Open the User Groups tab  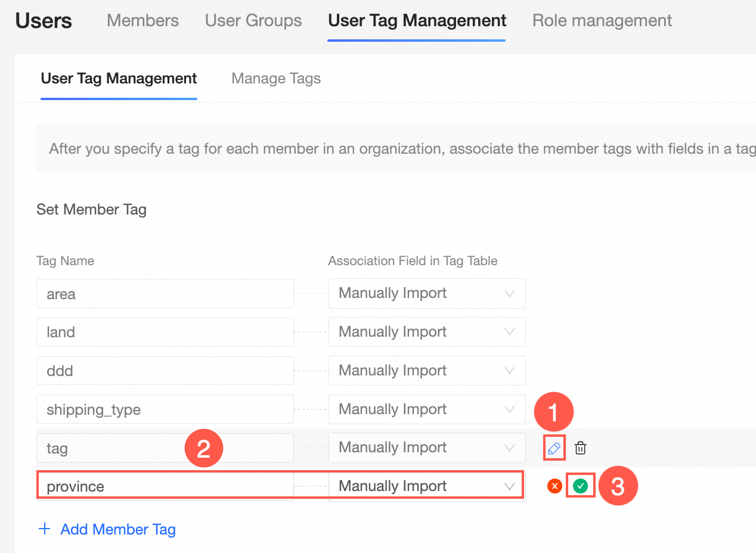pyautogui.click(x=253, y=20)
